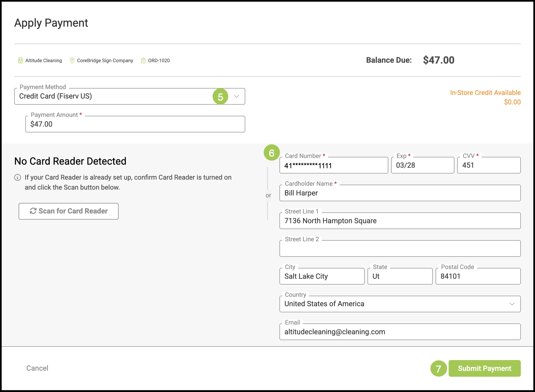The width and height of the screenshot is (535, 392).
Task: Click into the Card Number field
Action: click(x=333, y=165)
